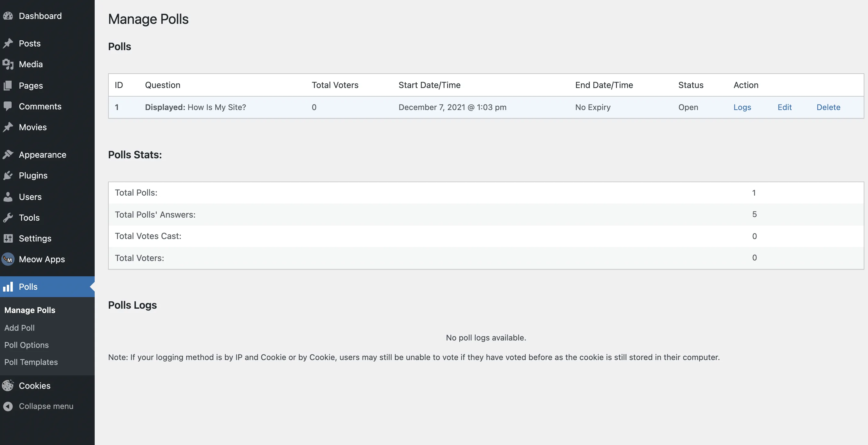The height and width of the screenshot is (445, 868).
Task: Click the Plugins plug icon
Action: [8, 175]
